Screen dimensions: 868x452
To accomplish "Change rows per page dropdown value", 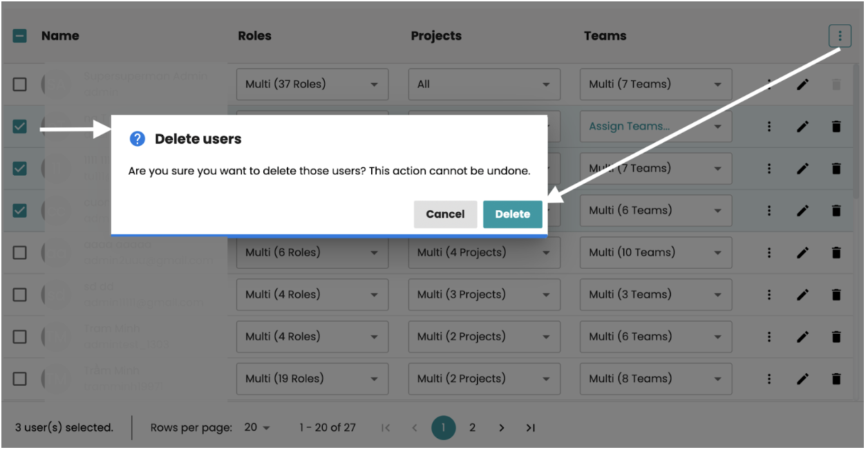I will tap(257, 428).
